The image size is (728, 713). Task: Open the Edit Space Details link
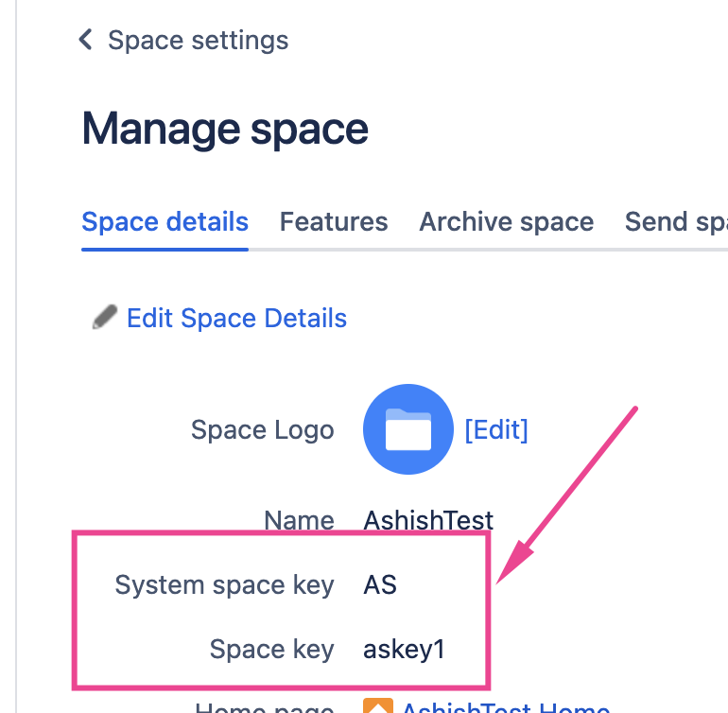(x=236, y=318)
